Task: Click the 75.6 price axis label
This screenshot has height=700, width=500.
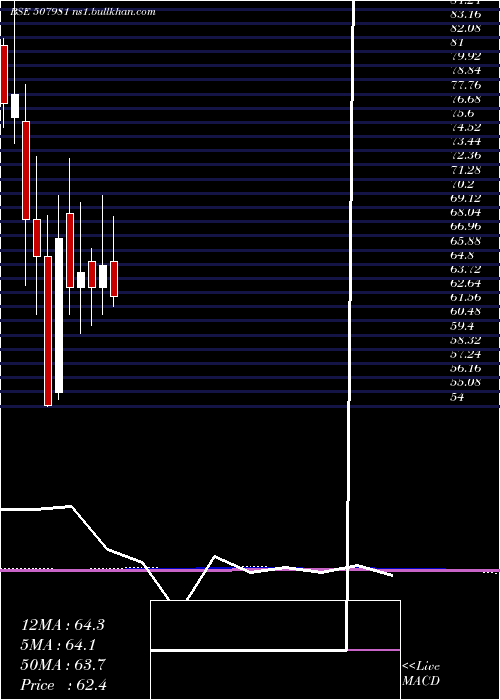Action: tap(462, 113)
